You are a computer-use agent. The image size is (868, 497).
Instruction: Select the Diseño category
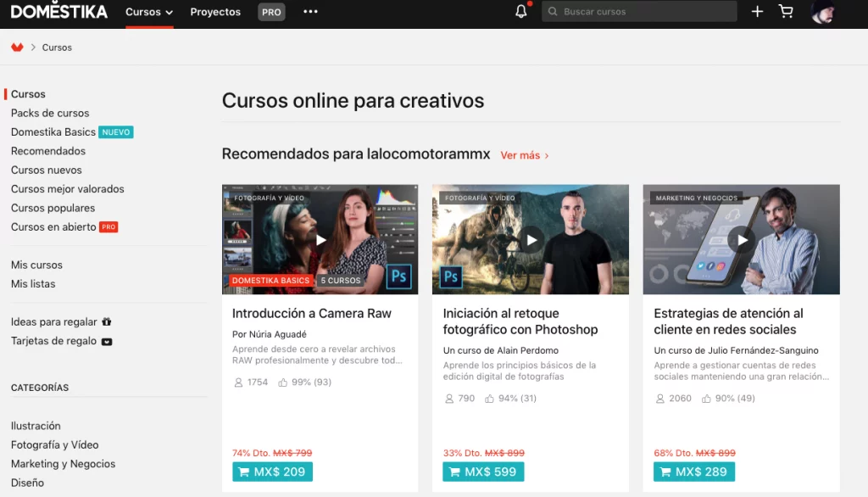(27, 483)
